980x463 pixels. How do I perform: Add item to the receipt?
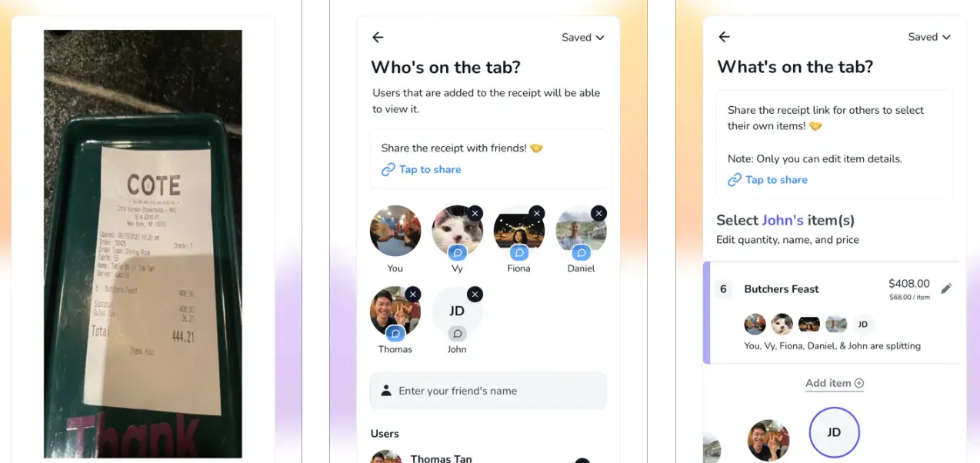(x=835, y=383)
